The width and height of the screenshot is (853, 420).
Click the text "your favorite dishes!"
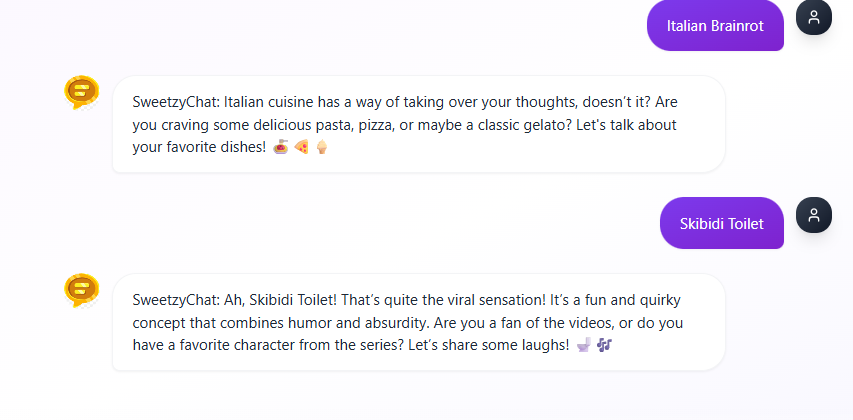coord(198,148)
